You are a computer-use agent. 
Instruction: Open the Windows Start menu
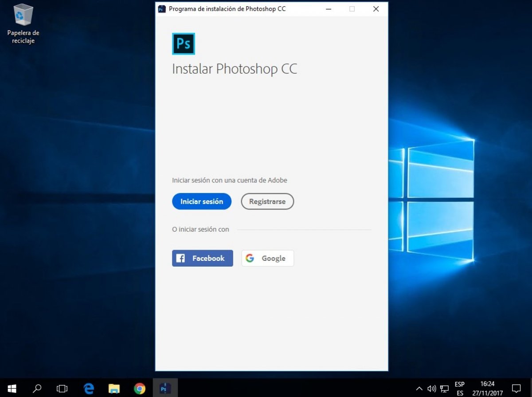pos(12,389)
